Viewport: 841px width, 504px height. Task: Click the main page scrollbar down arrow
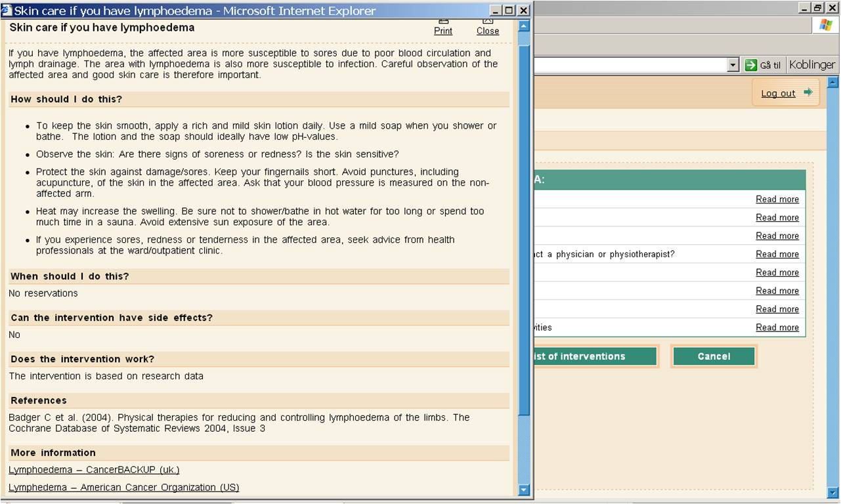pos(833,492)
